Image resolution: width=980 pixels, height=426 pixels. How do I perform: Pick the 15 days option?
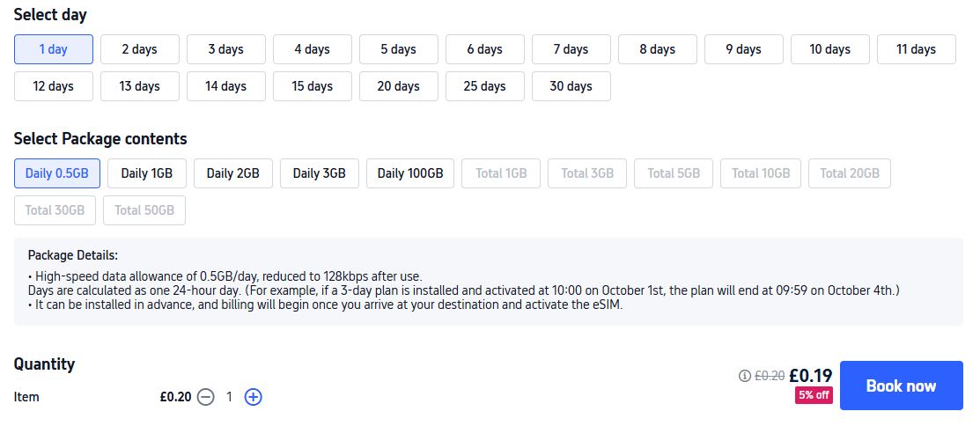click(x=312, y=86)
